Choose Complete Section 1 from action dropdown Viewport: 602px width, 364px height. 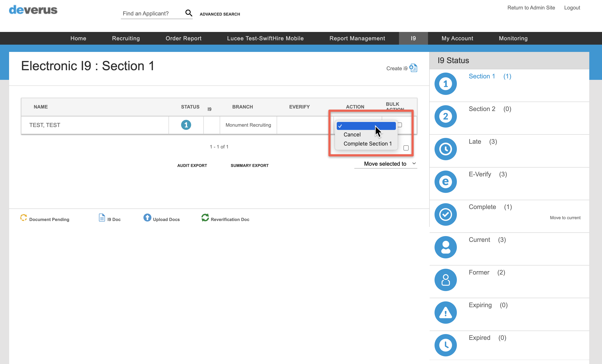tap(367, 144)
